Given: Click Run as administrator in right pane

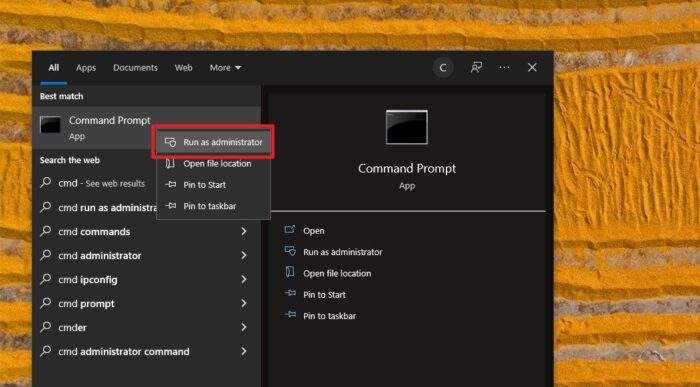Looking at the screenshot, I should pyautogui.click(x=343, y=252).
